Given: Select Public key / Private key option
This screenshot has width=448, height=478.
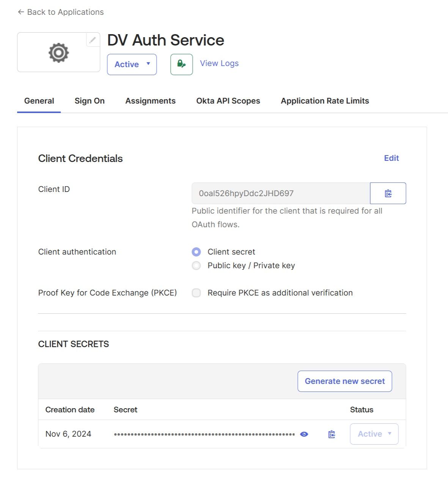Looking at the screenshot, I should pos(196,266).
